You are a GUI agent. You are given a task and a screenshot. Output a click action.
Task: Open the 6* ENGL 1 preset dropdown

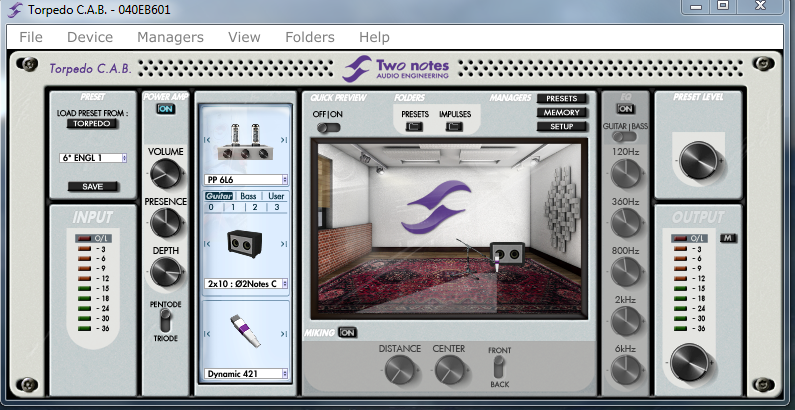(x=93, y=158)
